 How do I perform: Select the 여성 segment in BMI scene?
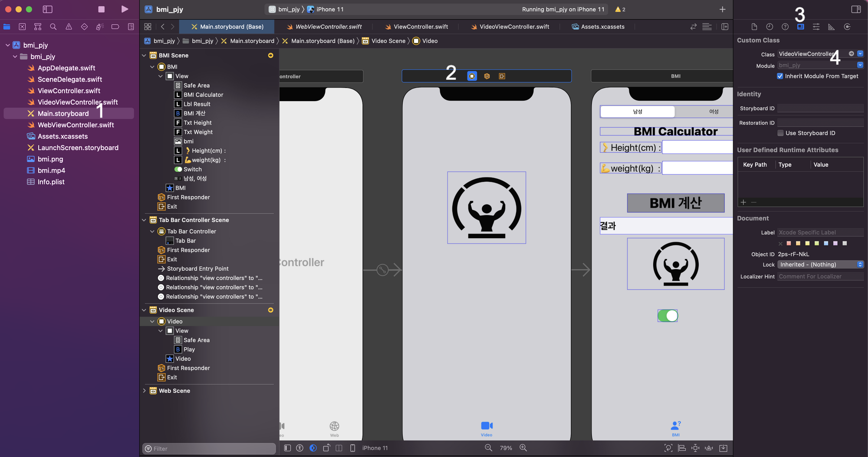713,112
